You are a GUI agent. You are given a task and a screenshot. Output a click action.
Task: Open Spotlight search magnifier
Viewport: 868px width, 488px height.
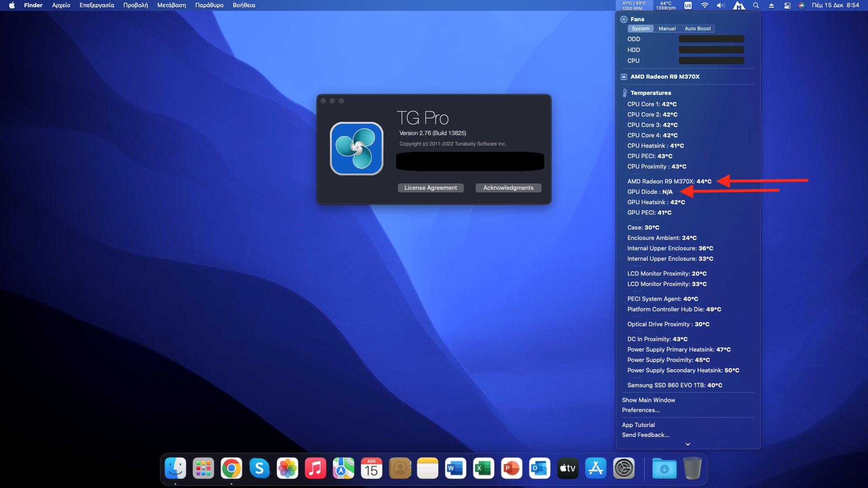[756, 5]
